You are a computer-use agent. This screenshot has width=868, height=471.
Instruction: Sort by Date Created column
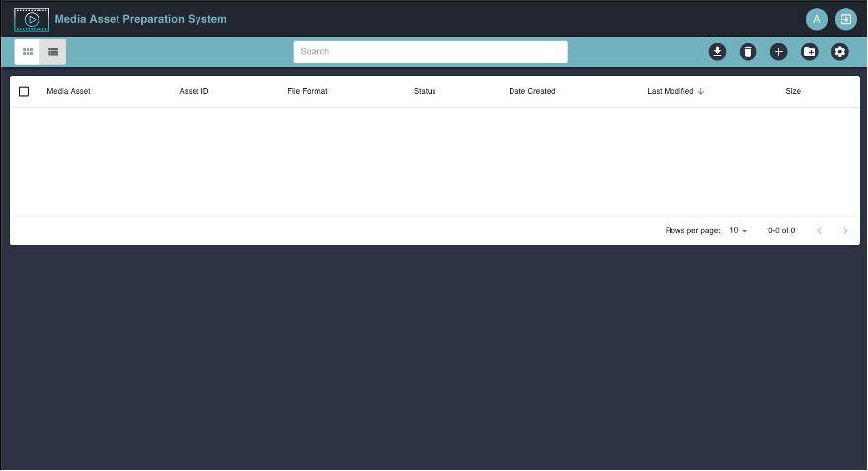tap(532, 91)
